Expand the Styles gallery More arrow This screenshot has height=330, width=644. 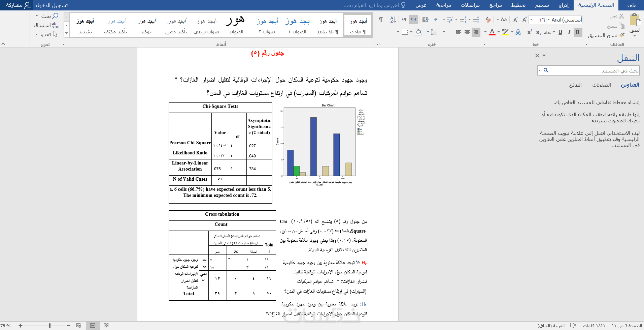click(67, 33)
